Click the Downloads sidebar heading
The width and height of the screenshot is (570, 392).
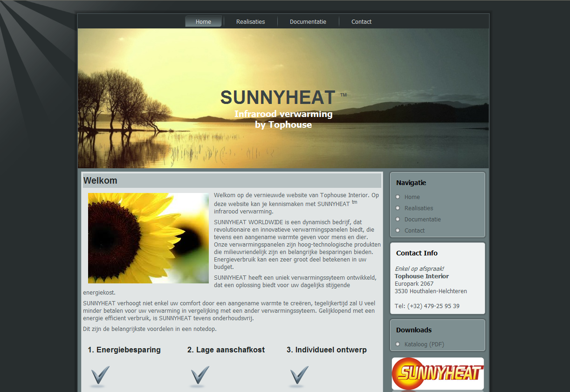tap(414, 330)
